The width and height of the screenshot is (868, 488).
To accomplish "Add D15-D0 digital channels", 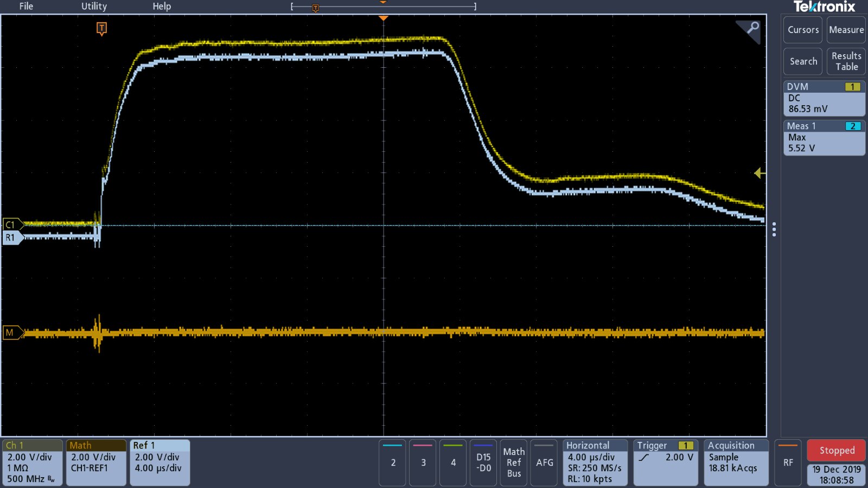I will point(483,463).
